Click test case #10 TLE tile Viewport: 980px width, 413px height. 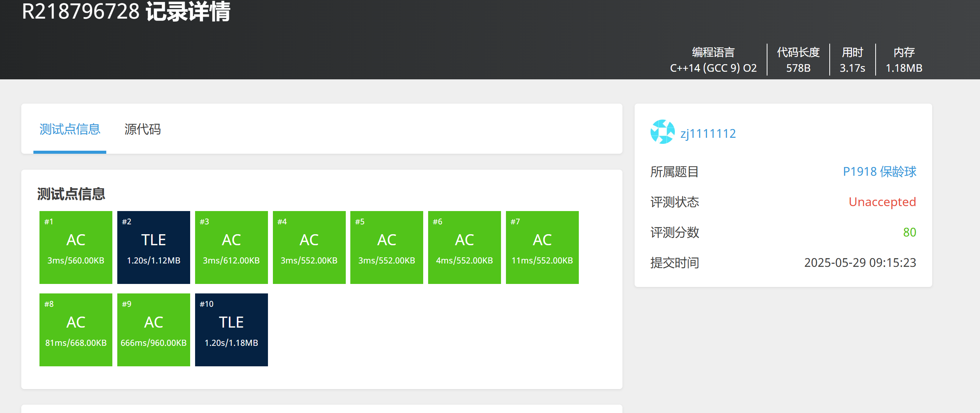231,329
